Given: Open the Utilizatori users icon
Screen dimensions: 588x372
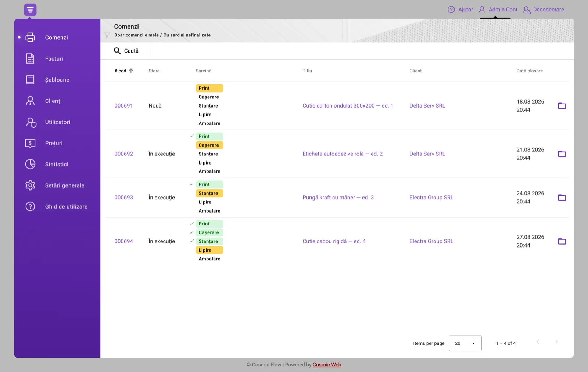Looking at the screenshot, I should pos(31,122).
